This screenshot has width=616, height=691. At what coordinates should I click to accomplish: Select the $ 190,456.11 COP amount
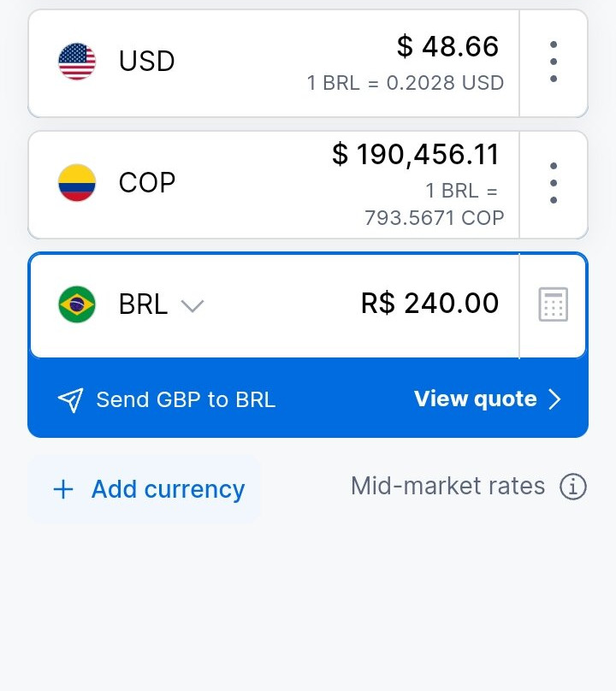tap(415, 154)
